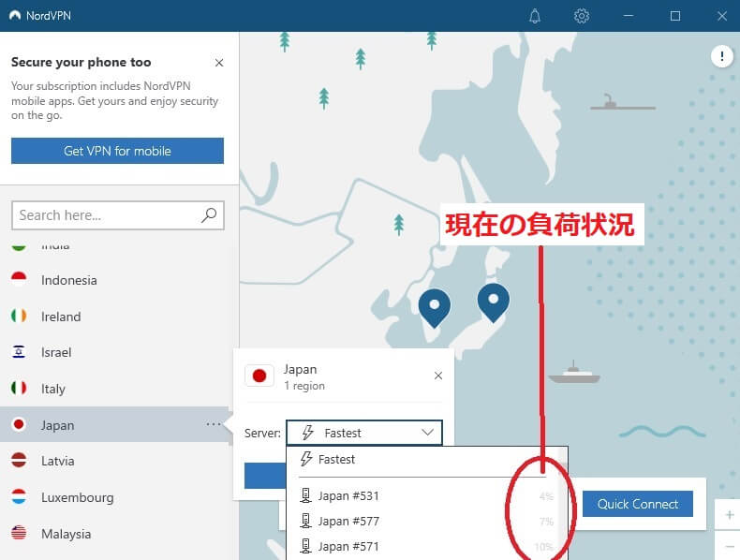Click the Israel flag icon
The image size is (740, 560).
pyautogui.click(x=19, y=351)
